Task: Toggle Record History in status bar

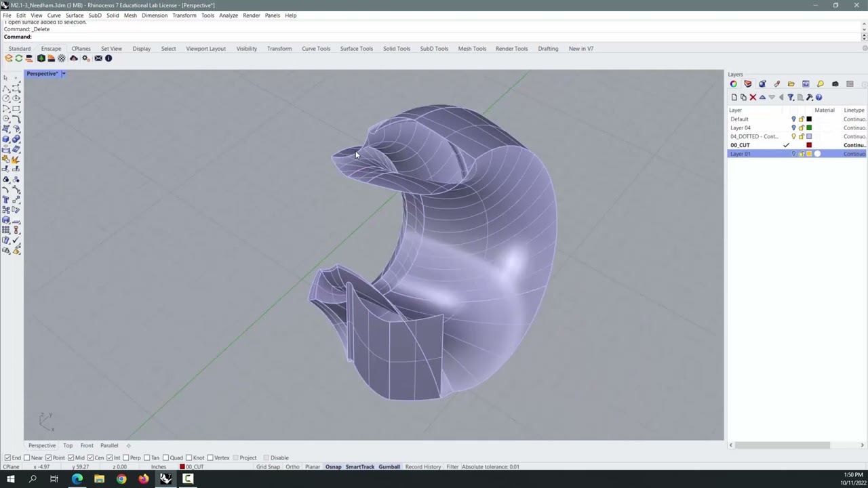Action: pos(423,467)
